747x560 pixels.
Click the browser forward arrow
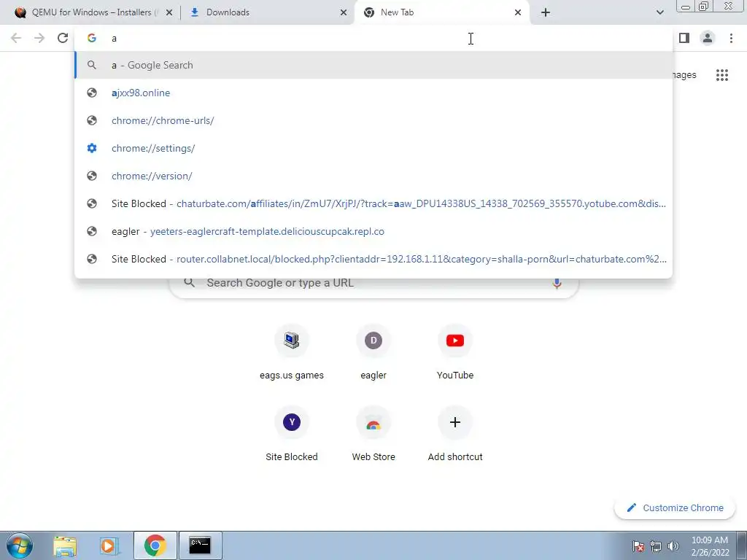coord(39,38)
